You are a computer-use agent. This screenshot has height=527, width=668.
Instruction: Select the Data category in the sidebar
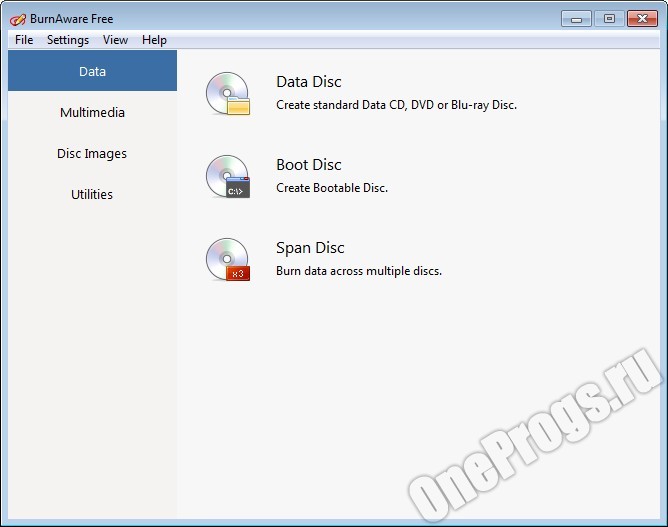(x=92, y=71)
